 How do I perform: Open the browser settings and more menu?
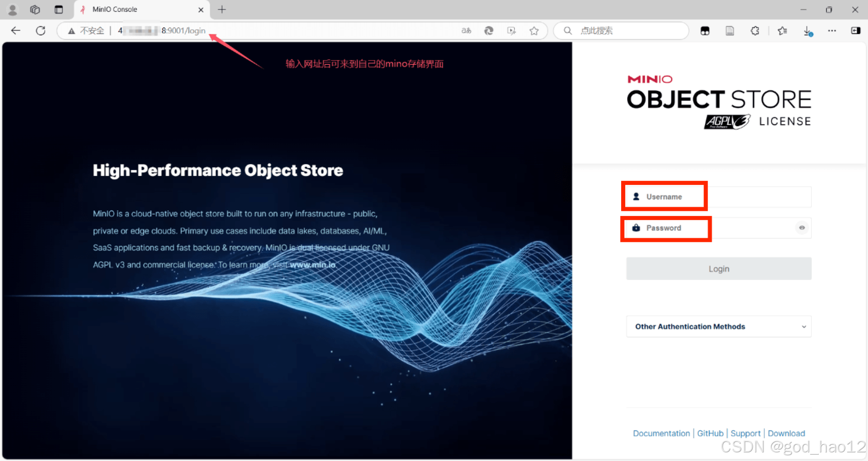832,31
